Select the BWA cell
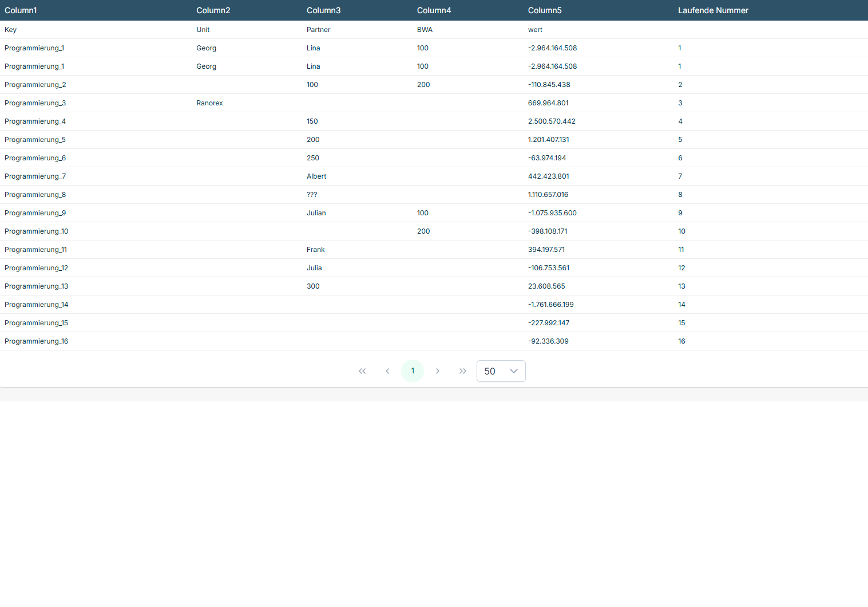Viewport: 868px width, 607px height. pos(425,30)
